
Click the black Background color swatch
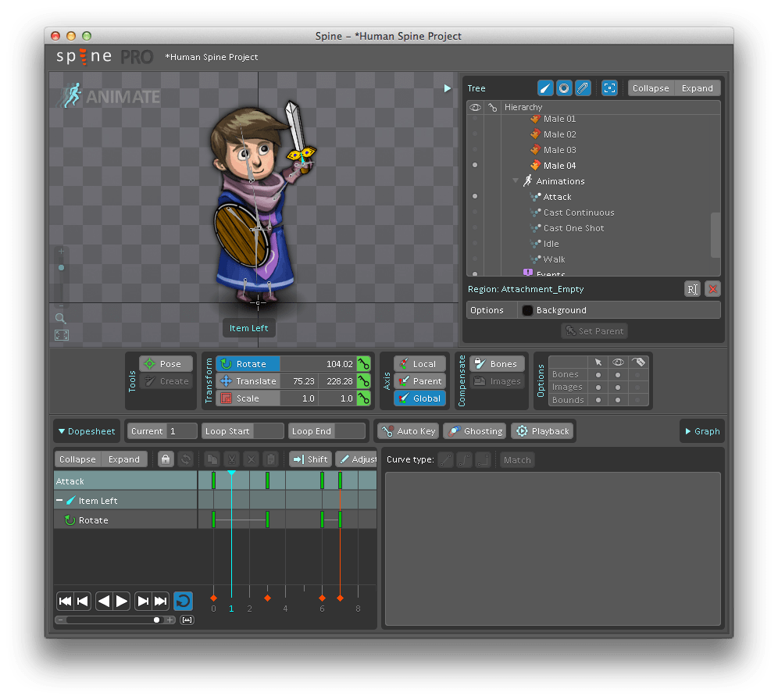[527, 310]
